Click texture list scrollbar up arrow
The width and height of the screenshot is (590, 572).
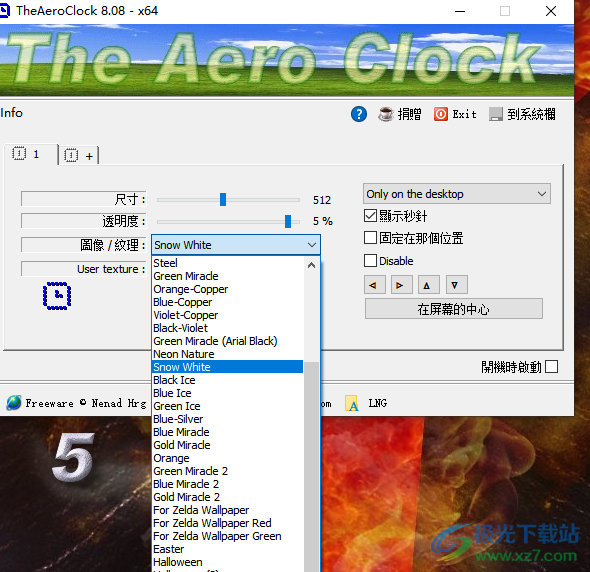[311, 265]
